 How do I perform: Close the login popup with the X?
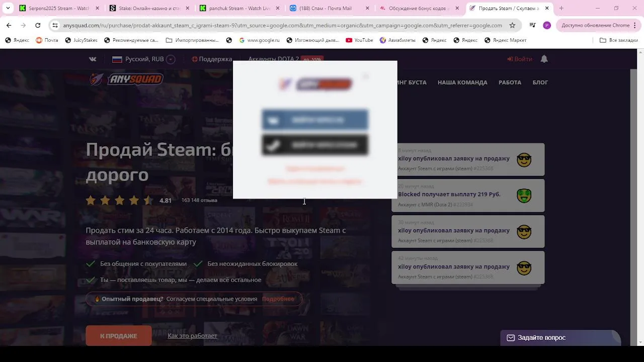366,76
